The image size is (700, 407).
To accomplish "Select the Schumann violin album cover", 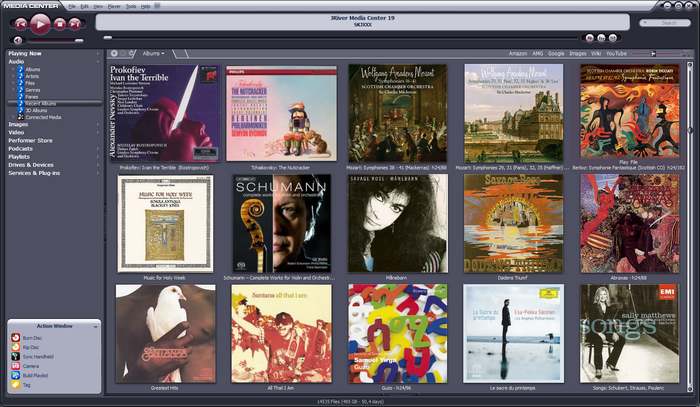I will tap(282, 223).
